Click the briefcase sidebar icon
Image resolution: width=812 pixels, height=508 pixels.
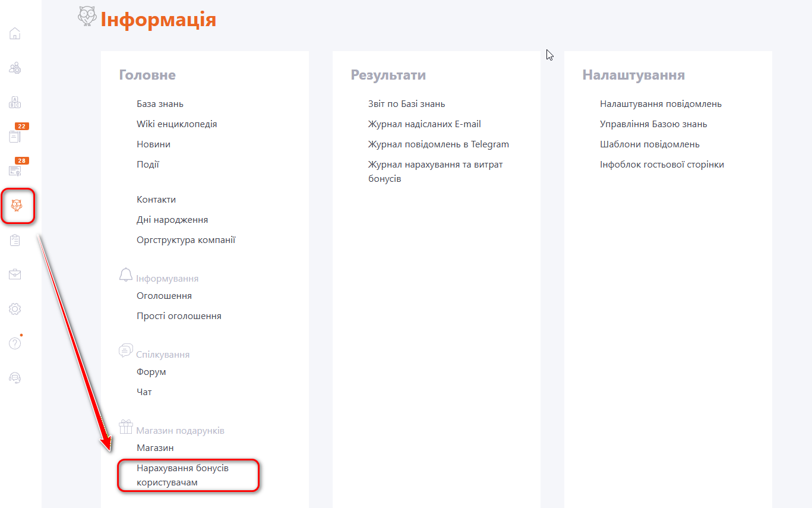pyautogui.click(x=15, y=274)
